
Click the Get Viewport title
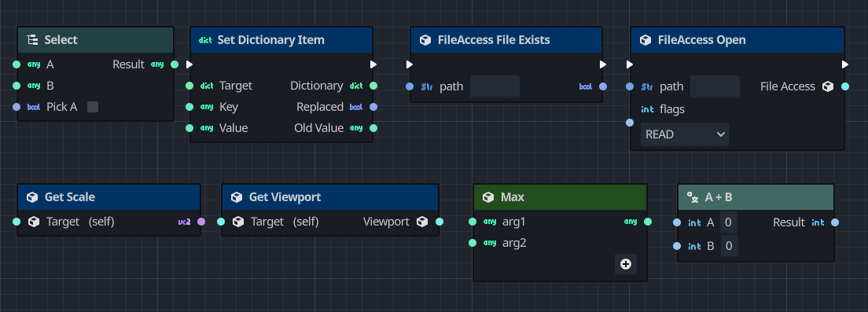point(285,197)
